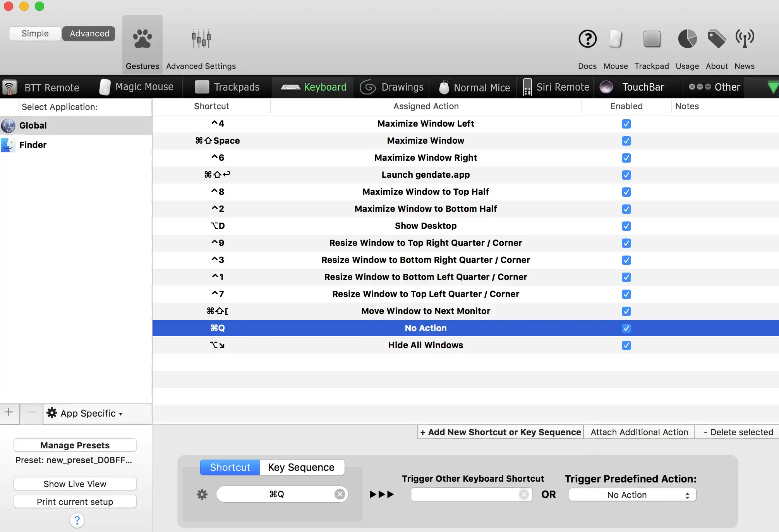The height and width of the screenshot is (532, 779).
Task: Disable the Maximize Window Left shortcut
Action: pos(626,124)
